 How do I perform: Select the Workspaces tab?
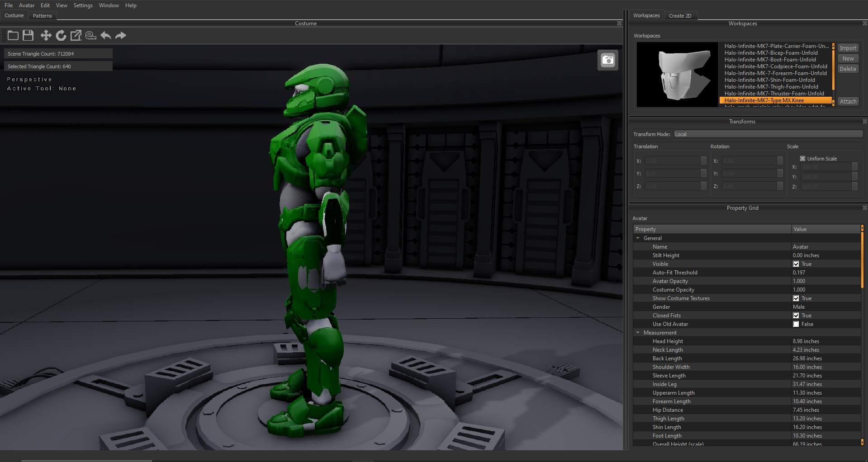tap(646, 15)
